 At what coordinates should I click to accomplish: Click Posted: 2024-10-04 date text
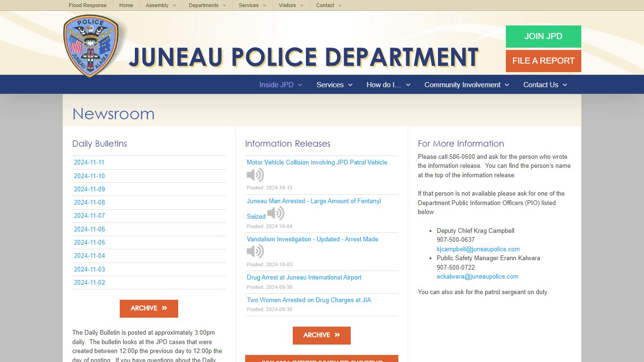coord(270,226)
